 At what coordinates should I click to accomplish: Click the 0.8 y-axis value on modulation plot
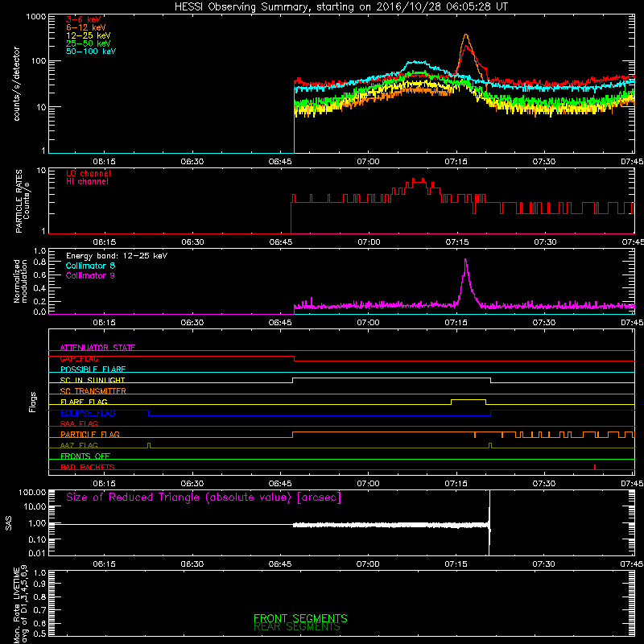point(39,262)
